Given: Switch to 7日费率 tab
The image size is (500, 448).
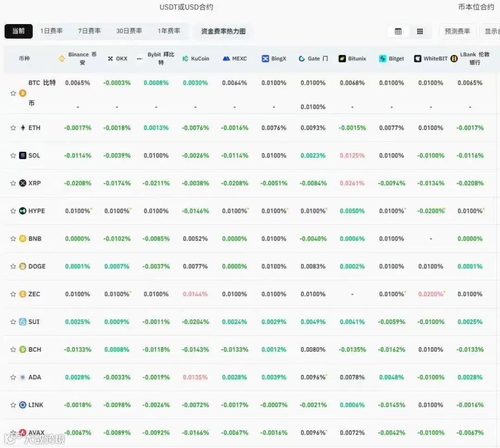Looking at the screenshot, I should pyautogui.click(x=90, y=31).
